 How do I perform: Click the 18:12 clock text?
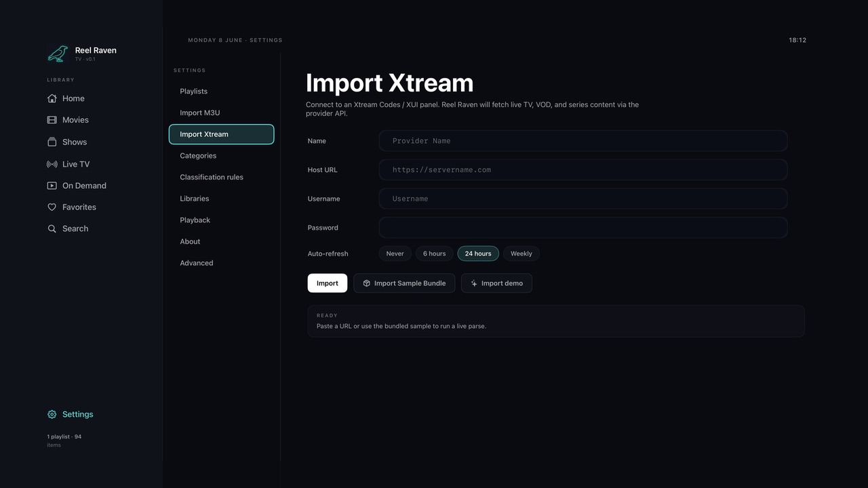[x=797, y=40]
